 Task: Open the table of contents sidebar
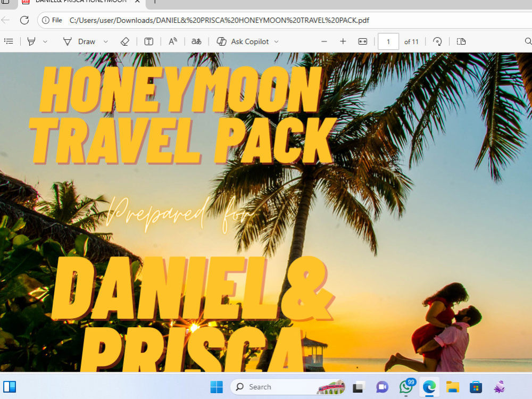[x=9, y=41]
